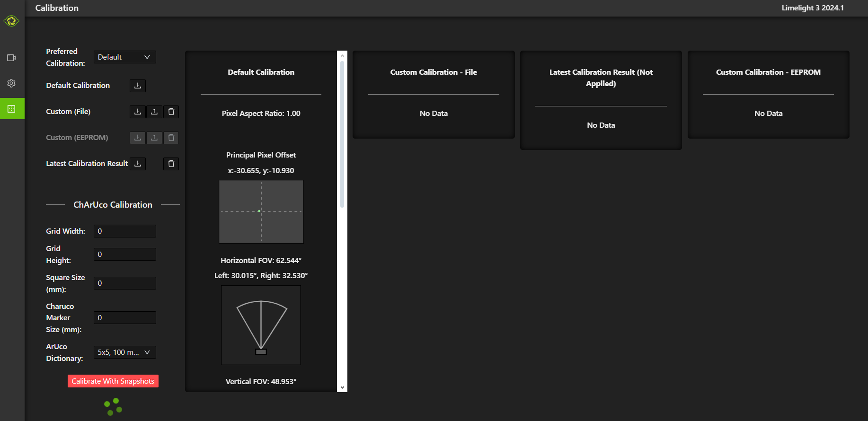Click the Principal Pixel Offset label
The image size is (868, 421).
pyautogui.click(x=261, y=155)
